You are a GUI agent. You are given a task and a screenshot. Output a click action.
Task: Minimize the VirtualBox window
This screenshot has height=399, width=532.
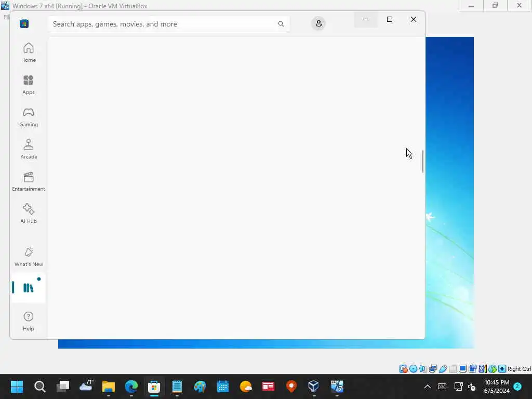471,6
